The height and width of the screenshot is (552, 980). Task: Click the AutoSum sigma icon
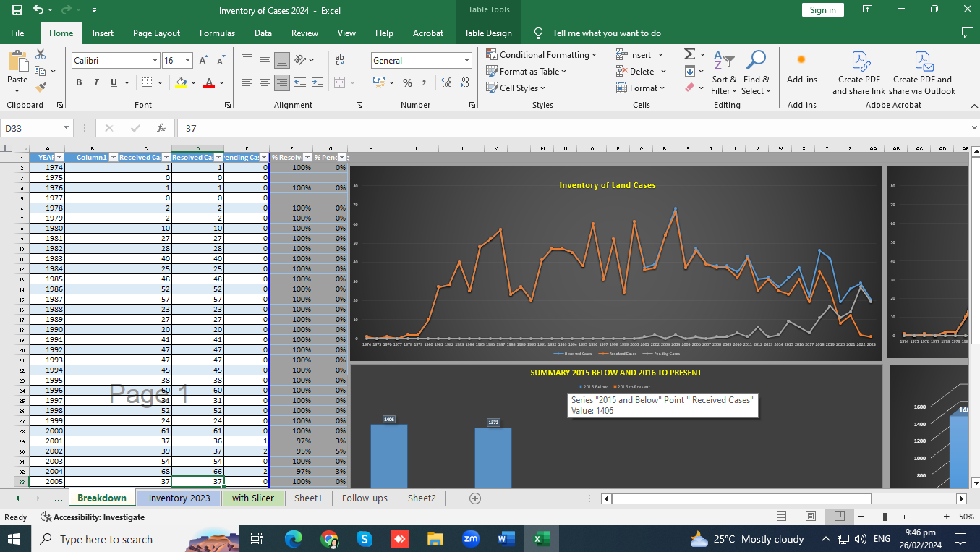point(690,54)
